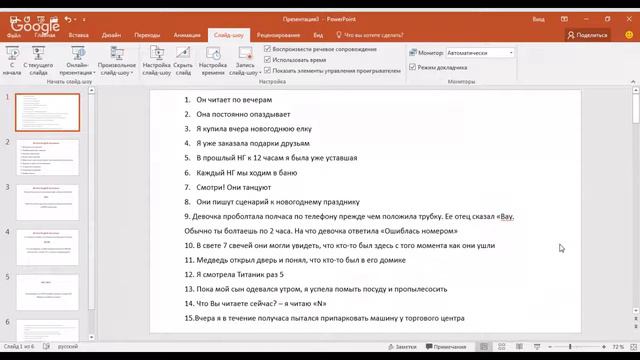Click Hide slide (Скрыть слайд)

[183, 60]
